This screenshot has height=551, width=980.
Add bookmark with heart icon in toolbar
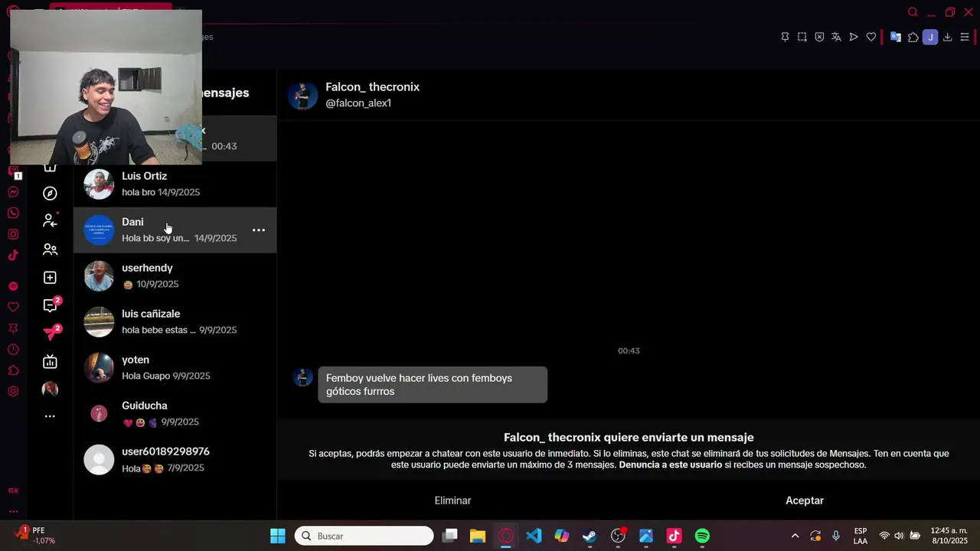pyautogui.click(x=871, y=37)
